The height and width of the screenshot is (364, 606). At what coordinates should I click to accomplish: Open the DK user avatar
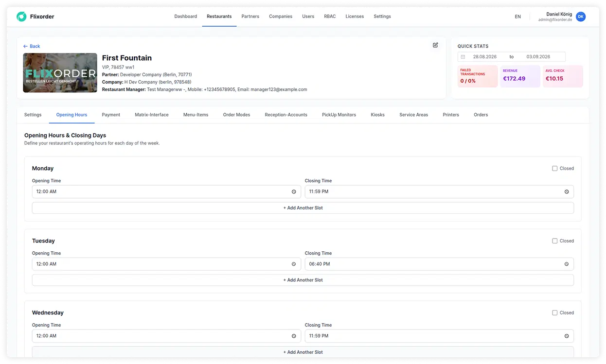coord(581,17)
